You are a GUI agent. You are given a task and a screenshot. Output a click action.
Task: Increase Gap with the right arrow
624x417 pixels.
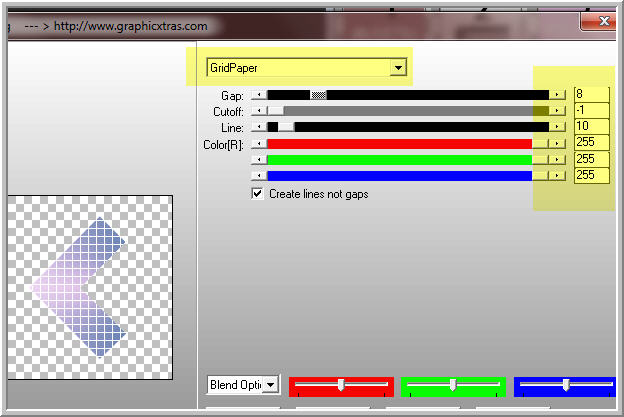tap(557, 95)
